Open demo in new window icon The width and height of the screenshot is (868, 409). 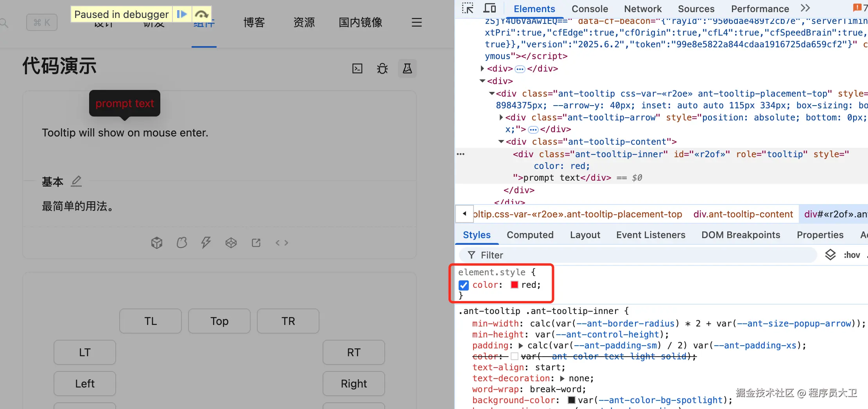click(256, 243)
